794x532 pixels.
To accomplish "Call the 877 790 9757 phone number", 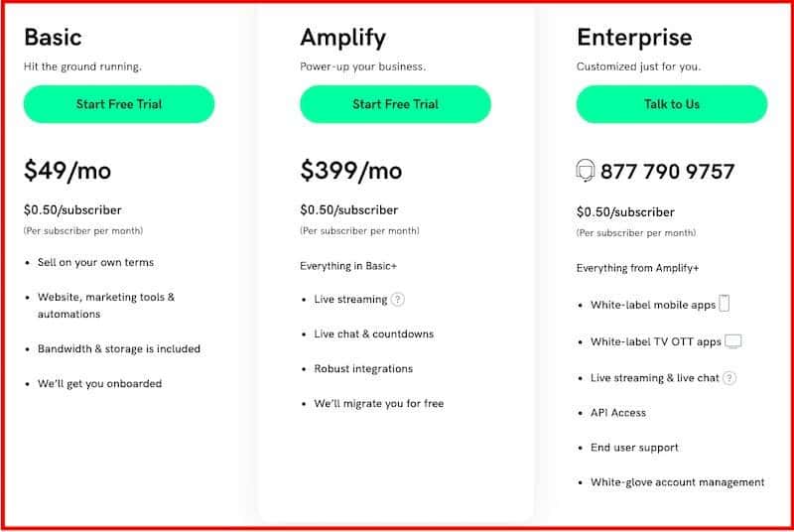I will click(668, 172).
